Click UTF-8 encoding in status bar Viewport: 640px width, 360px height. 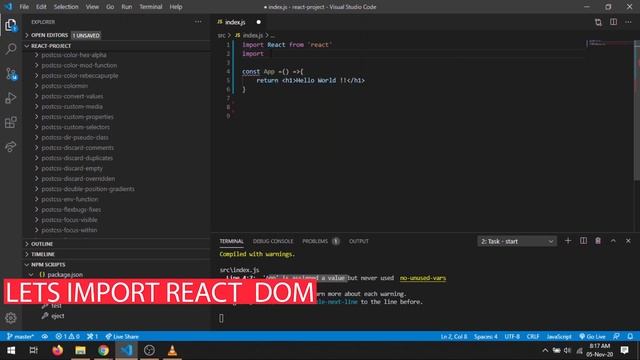click(512, 336)
